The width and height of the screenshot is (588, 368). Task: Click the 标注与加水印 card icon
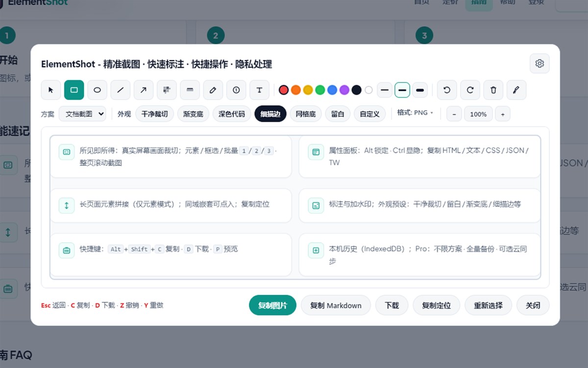click(x=316, y=205)
